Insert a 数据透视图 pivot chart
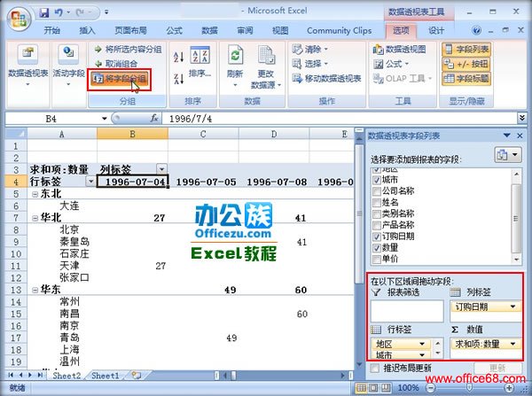 399,49
